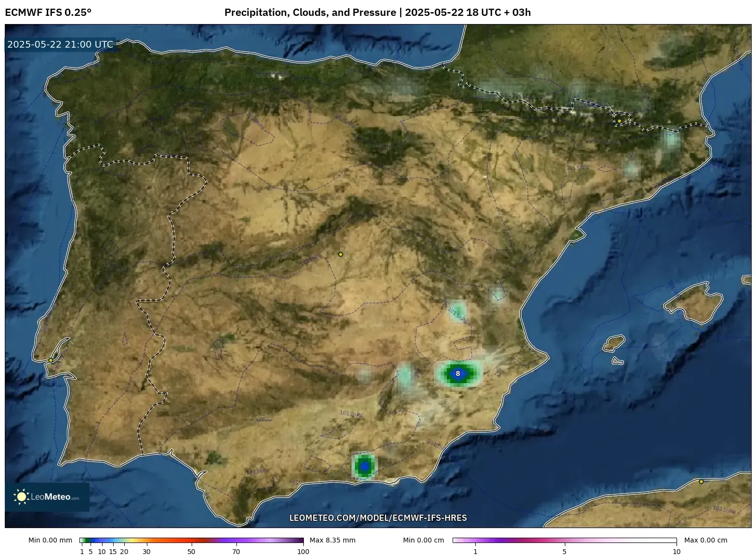Click the Algiers coast marker dot
Screen dimensions: 756x555
point(701,481)
